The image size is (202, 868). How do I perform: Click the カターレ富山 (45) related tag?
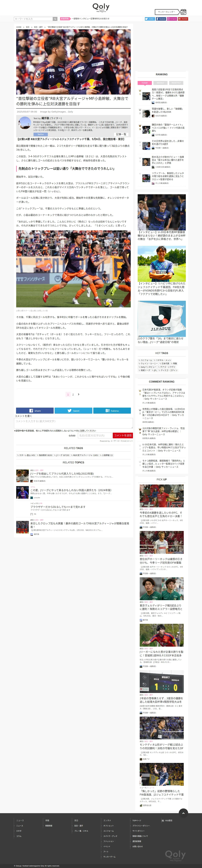point(26,455)
